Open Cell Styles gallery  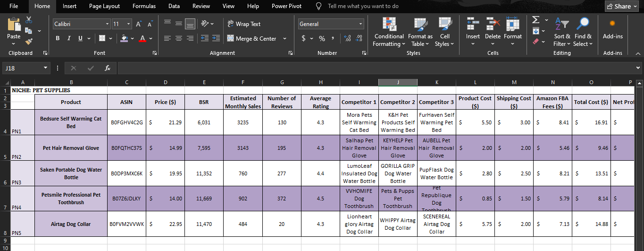(444, 32)
